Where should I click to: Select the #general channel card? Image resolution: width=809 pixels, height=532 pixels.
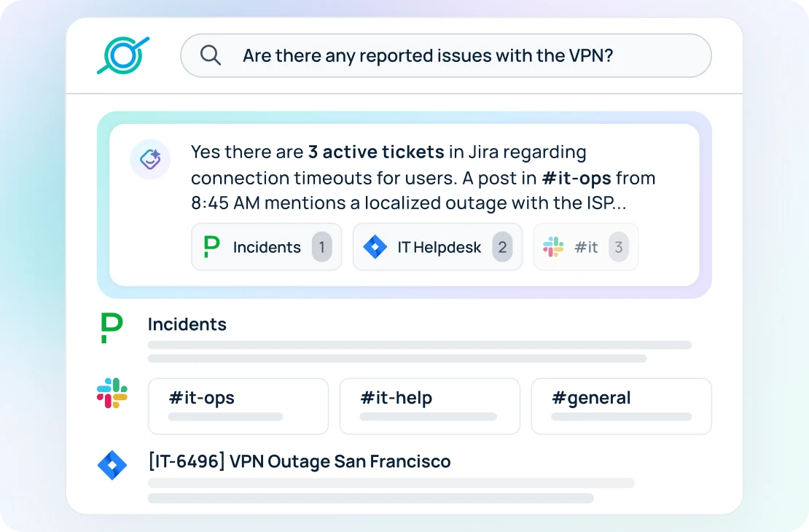pos(621,406)
